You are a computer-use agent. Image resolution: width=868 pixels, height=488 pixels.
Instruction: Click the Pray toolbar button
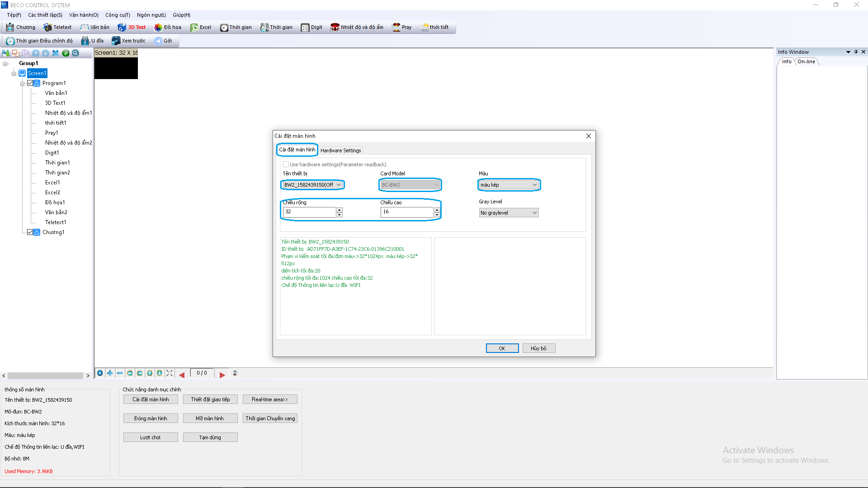(402, 28)
